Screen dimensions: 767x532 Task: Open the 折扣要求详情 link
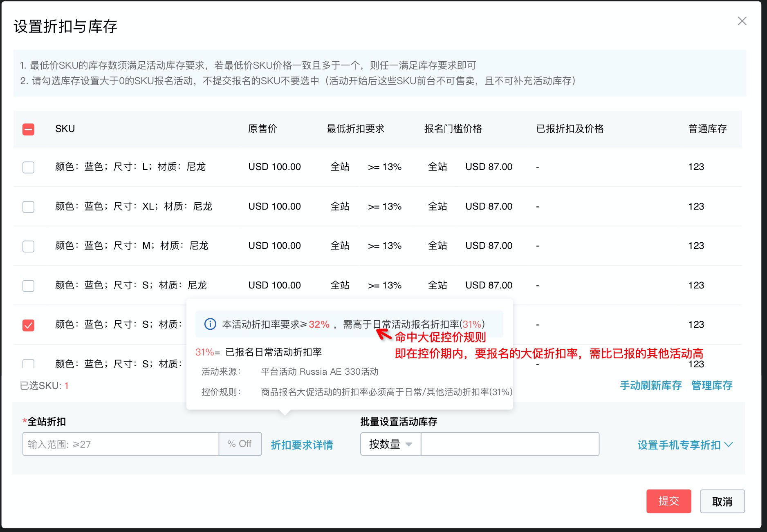[x=302, y=445]
